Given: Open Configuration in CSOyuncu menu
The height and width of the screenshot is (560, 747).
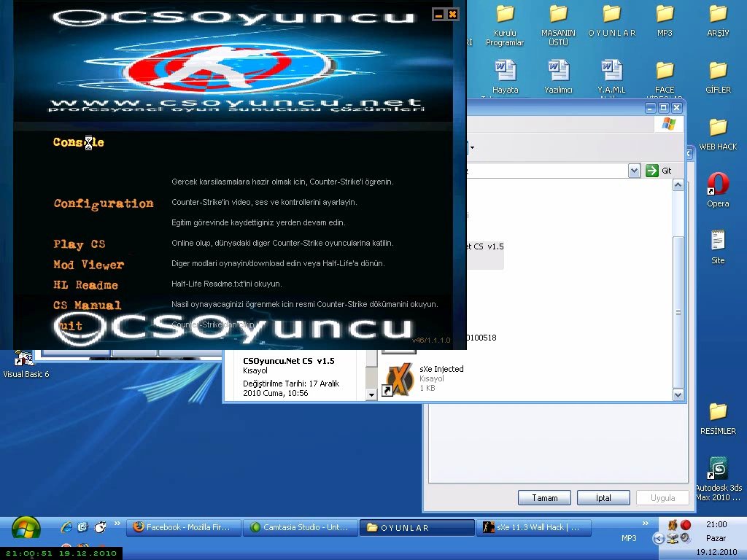Looking at the screenshot, I should coord(104,204).
